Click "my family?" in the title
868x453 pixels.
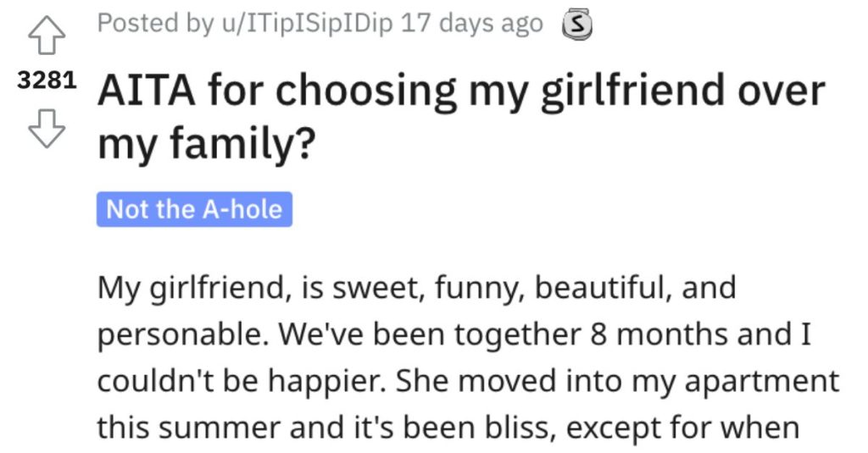click(x=207, y=144)
